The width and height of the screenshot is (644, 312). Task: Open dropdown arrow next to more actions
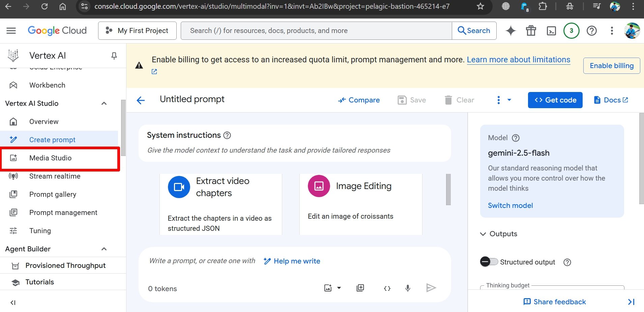[x=509, y=100]
